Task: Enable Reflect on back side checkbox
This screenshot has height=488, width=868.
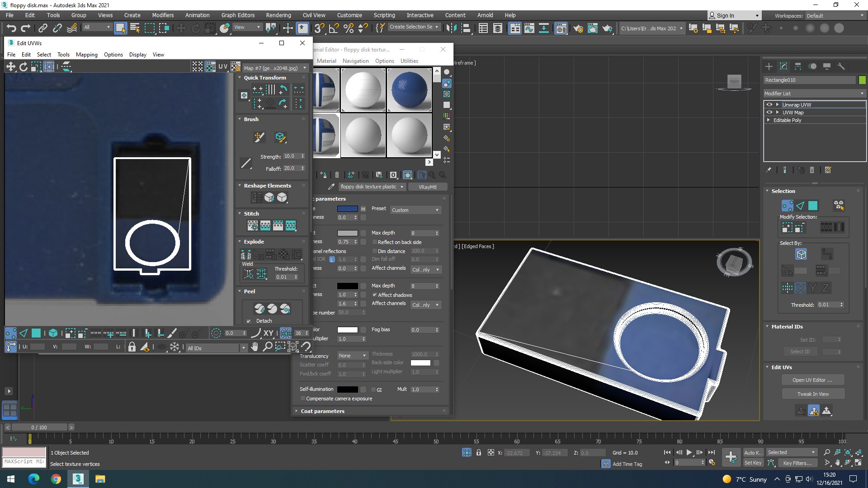Action: click(374, 242)
